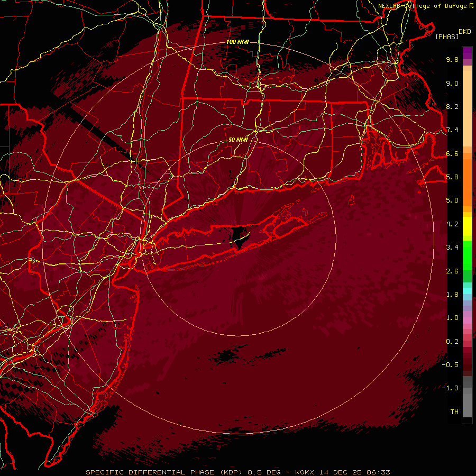Click the 5.0 value on the scale
Image resolution: width=476 pixels, height=476 pixels.
(452, 200)
